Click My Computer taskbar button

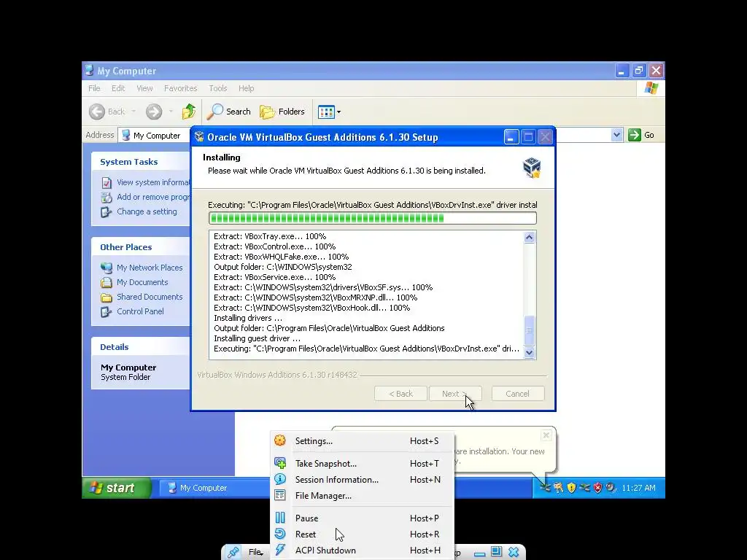tap(214, 488)
